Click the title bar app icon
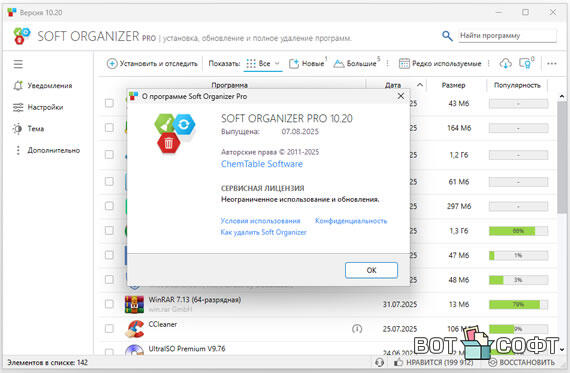 (x=12, y=12)
